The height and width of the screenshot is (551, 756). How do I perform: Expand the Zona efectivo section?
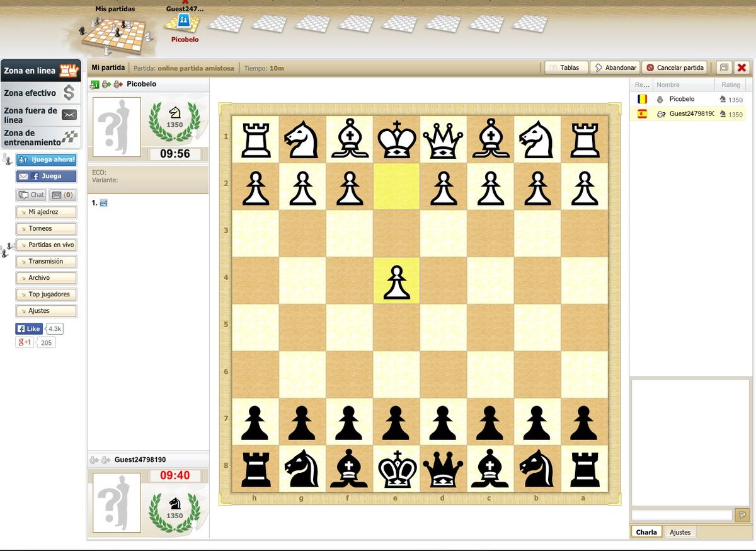click(x=40, y=93)
